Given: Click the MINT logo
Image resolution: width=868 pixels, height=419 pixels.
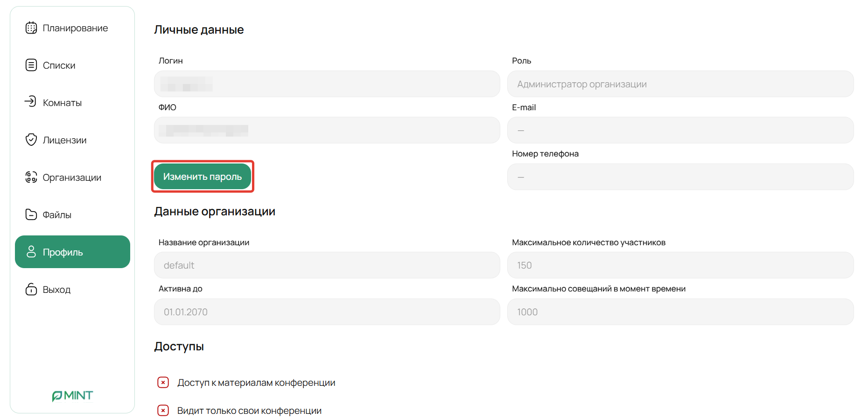Looking at the screenshot, I should [x=72, y=396].
